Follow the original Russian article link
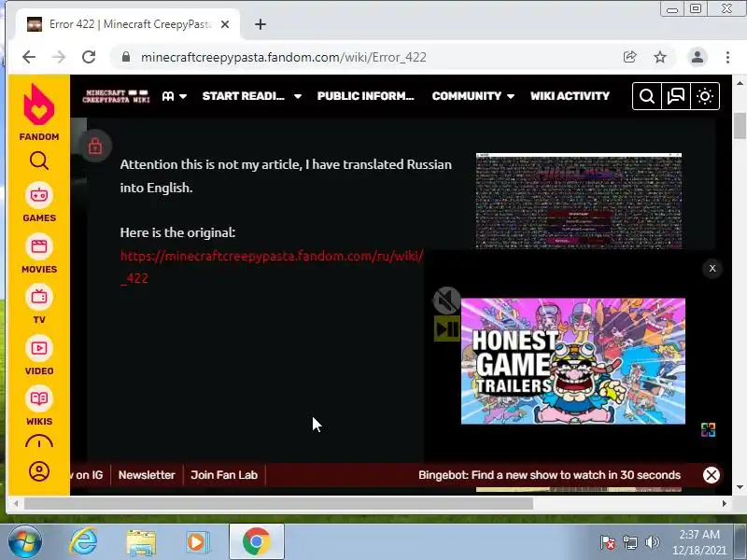Viewport: 747px width, 560px height. tap(271, 267)
